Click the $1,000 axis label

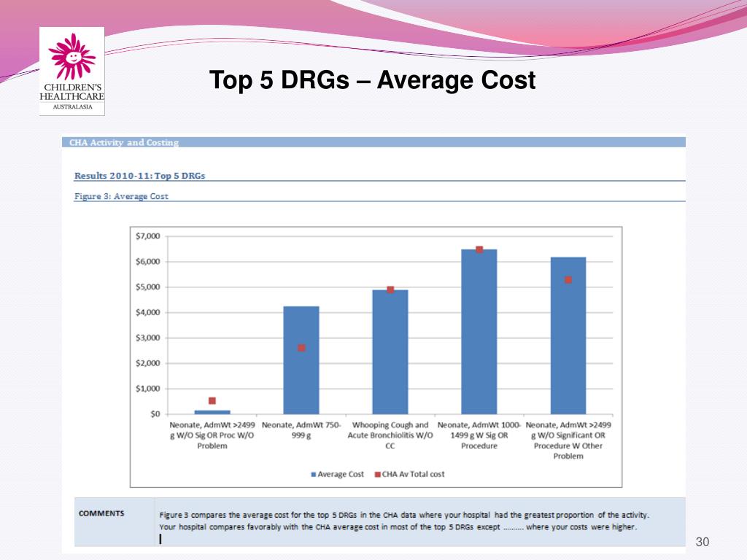[x=147, y=389]
